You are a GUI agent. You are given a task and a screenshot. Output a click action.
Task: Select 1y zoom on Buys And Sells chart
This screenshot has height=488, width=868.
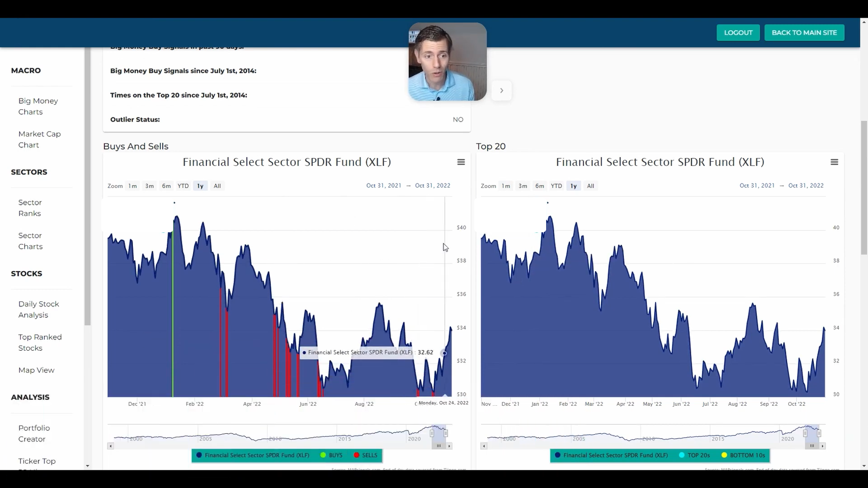[200, 186]
